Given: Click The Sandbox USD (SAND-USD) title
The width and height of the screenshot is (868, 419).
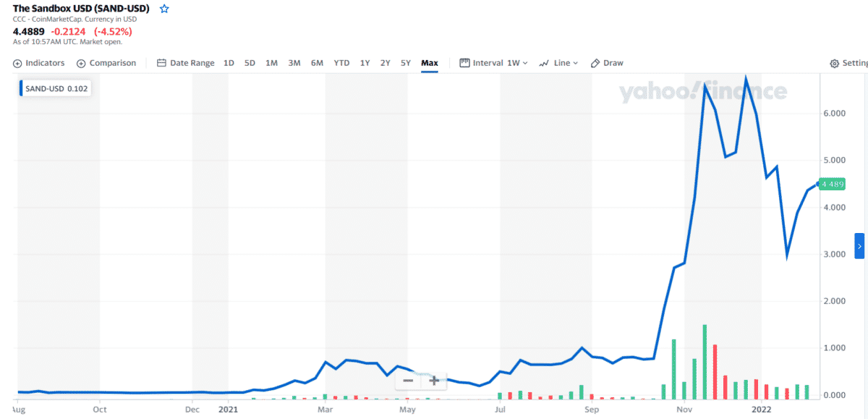Looking at the screenshot, I should [x=81, y=9].
